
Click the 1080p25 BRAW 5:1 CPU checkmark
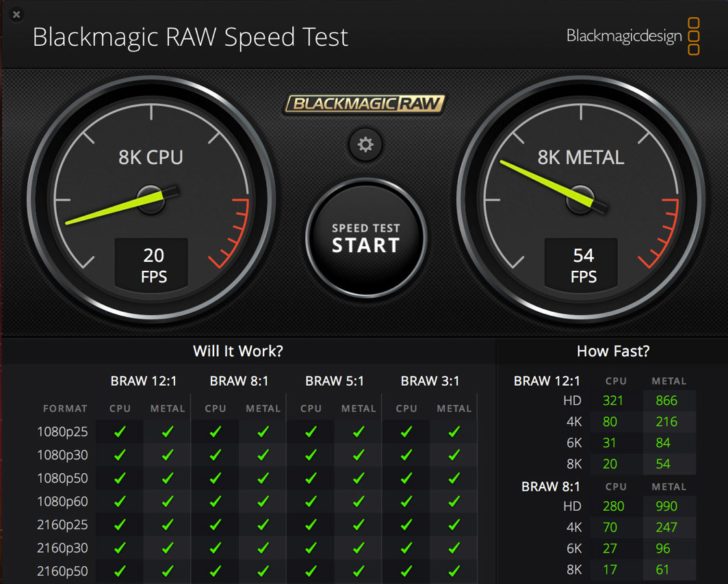(x=311, y=432)
